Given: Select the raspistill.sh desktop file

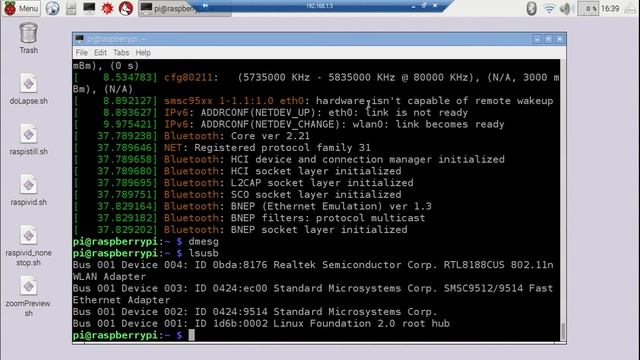Looking at the screenshot, I should [29, 140].
